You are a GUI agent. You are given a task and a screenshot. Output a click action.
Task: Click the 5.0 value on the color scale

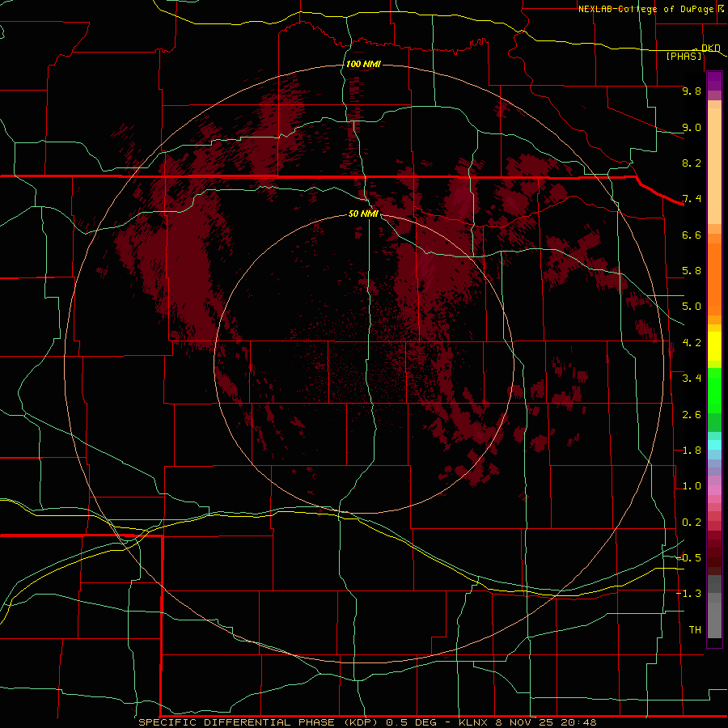pos(692,307)
